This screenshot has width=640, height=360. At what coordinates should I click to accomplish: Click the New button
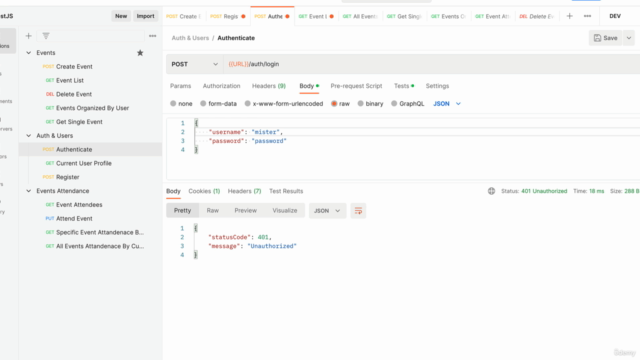(x=121, y=16)
